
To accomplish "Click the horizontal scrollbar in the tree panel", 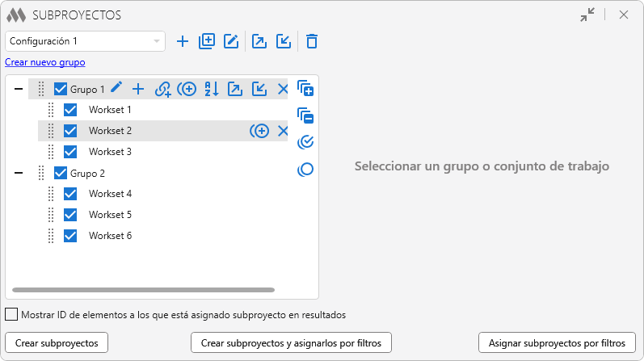I will [144, 290].
